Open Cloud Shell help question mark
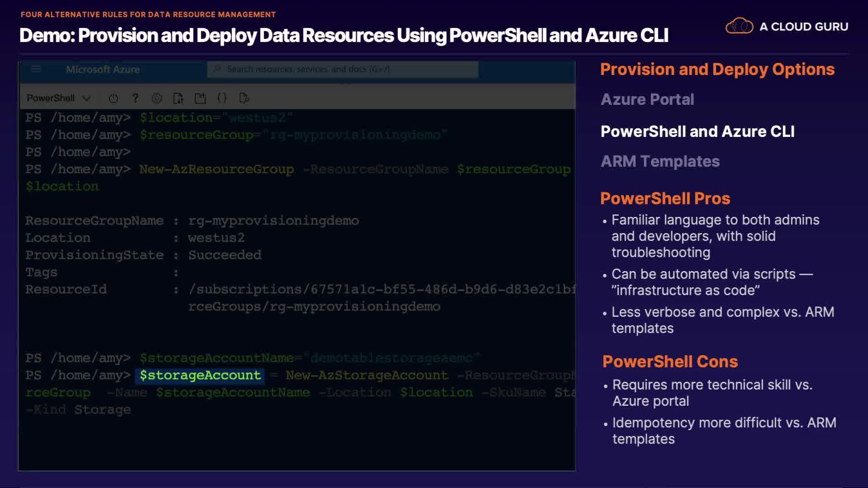The image size is (868, 488). click(x=135, y=98)
